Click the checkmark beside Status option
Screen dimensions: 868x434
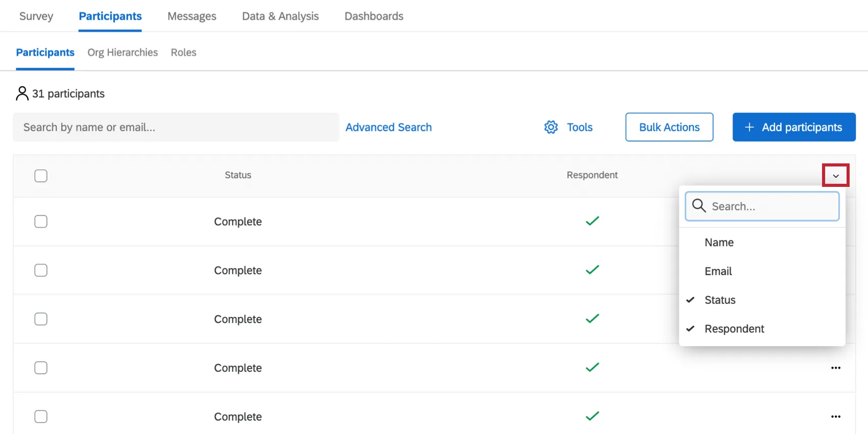(690, 300)
